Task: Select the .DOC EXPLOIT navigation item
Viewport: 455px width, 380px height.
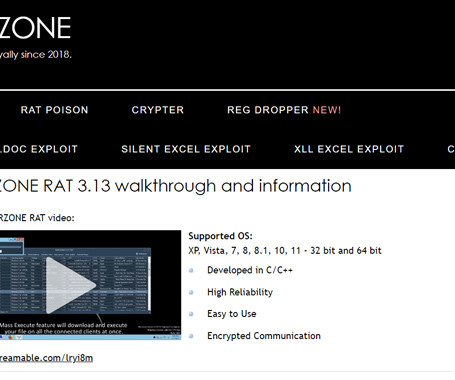Action: pos(39,149)
